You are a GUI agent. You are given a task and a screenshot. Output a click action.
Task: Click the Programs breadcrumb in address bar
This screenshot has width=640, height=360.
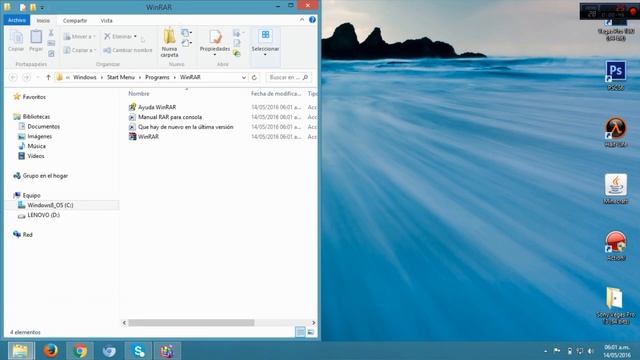tap(157, 77)
